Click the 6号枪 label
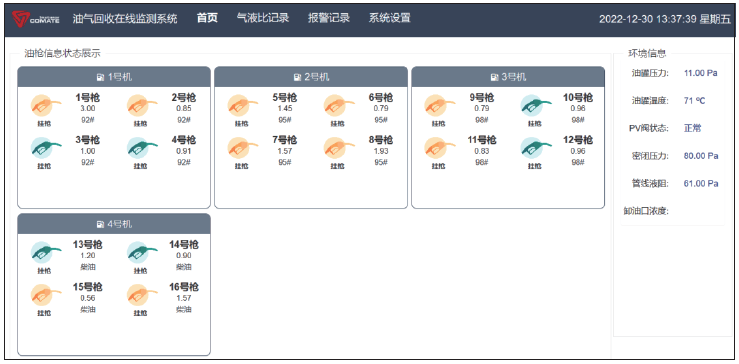The image size is (739, 364). 381,98
